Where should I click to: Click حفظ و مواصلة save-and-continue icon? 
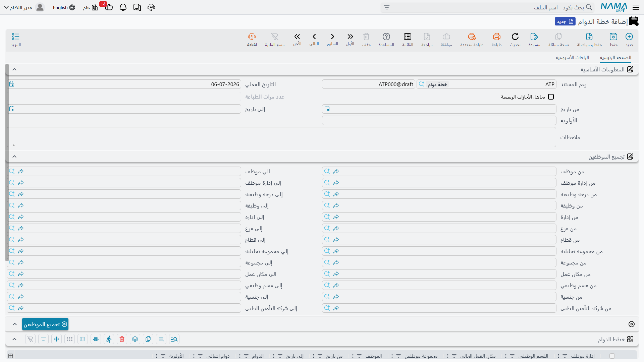tap(589, 40)
